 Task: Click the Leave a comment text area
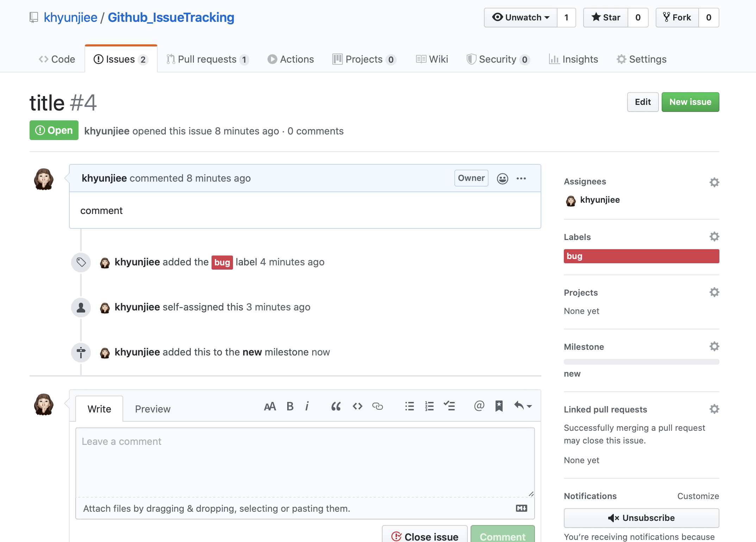[x=305, y=462]
